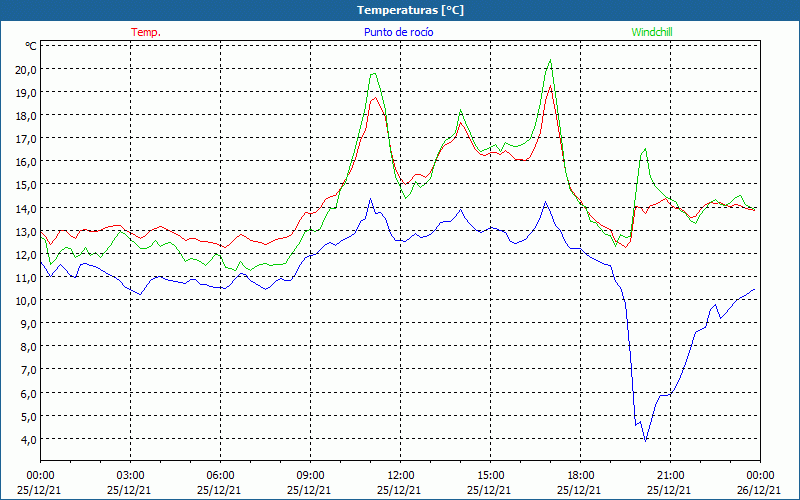The height and width of the screenshot is (500, 800).
Task: Click the °C unit label on axis
Action: (31, 46)
